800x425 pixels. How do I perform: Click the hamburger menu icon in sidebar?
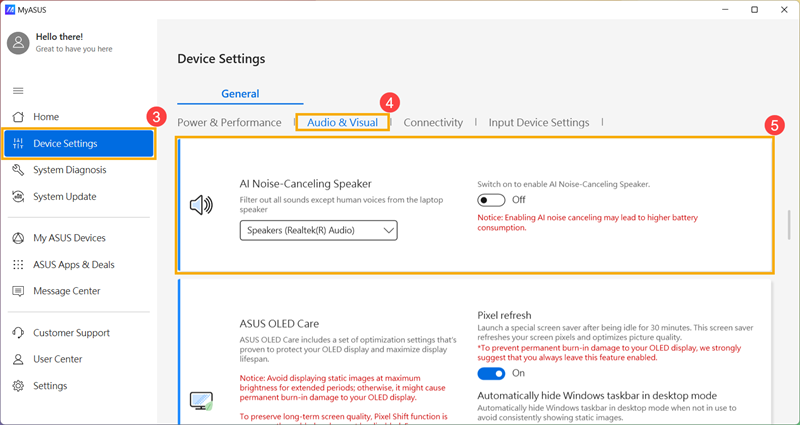[x=18, y=91]
